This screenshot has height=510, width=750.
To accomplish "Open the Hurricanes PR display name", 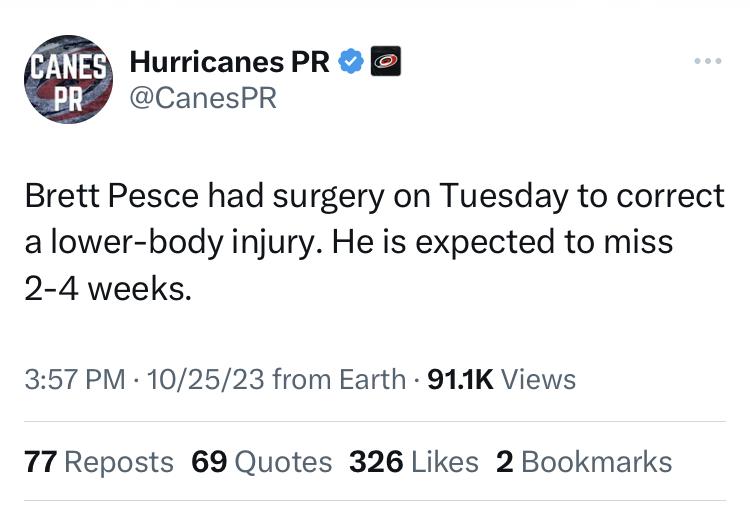I will (230, 62).
